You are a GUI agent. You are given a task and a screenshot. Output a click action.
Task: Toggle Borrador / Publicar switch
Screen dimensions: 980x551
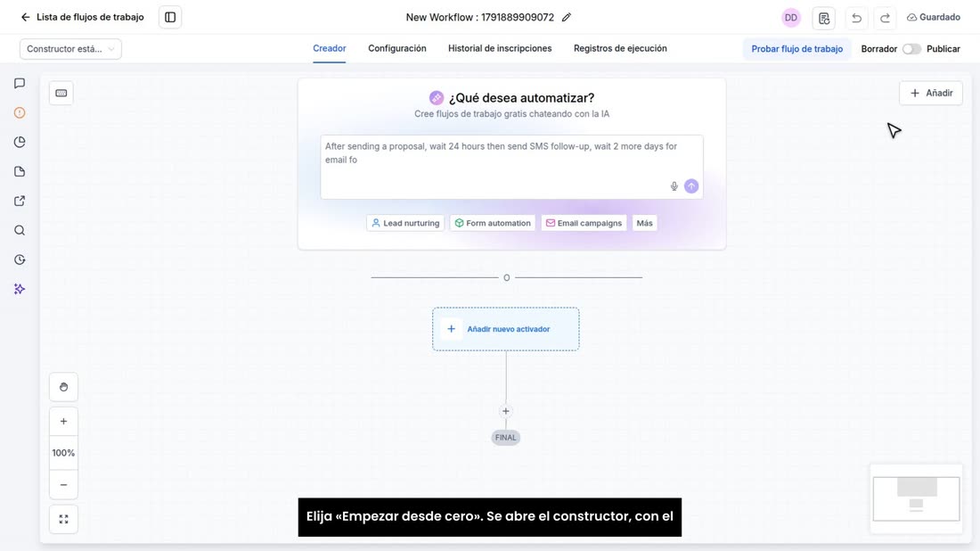click(x=911, y=49)
